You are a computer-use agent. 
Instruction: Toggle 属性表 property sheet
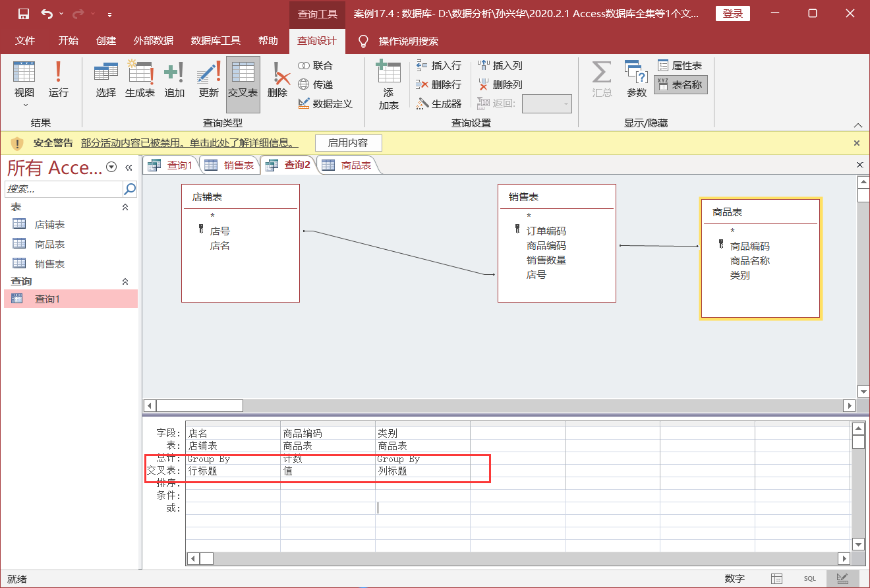point(680,65)
